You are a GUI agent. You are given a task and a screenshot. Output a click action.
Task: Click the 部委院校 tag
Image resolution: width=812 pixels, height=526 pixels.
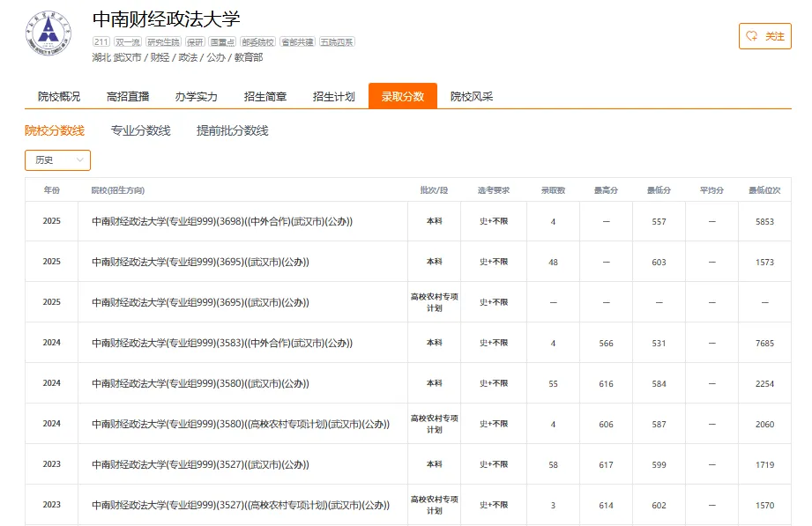click(x=258, y=42)
